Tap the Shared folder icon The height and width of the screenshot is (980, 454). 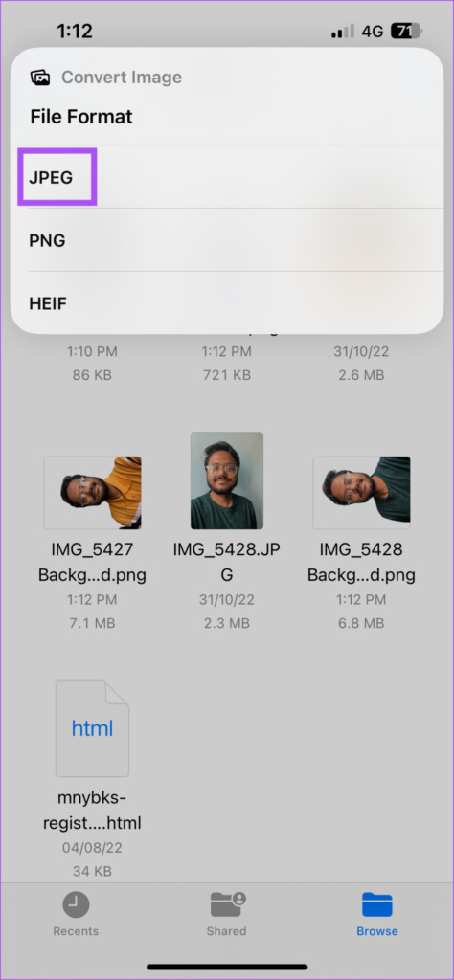[228, 904]
